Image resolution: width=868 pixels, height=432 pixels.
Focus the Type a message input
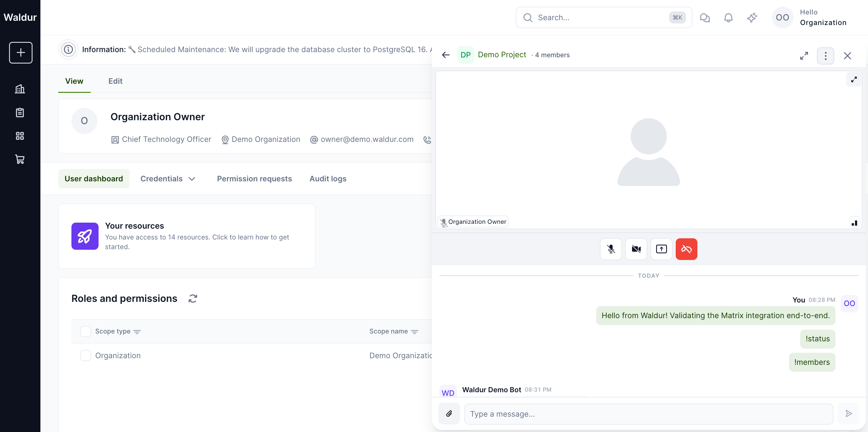click(x=649, y=414)
